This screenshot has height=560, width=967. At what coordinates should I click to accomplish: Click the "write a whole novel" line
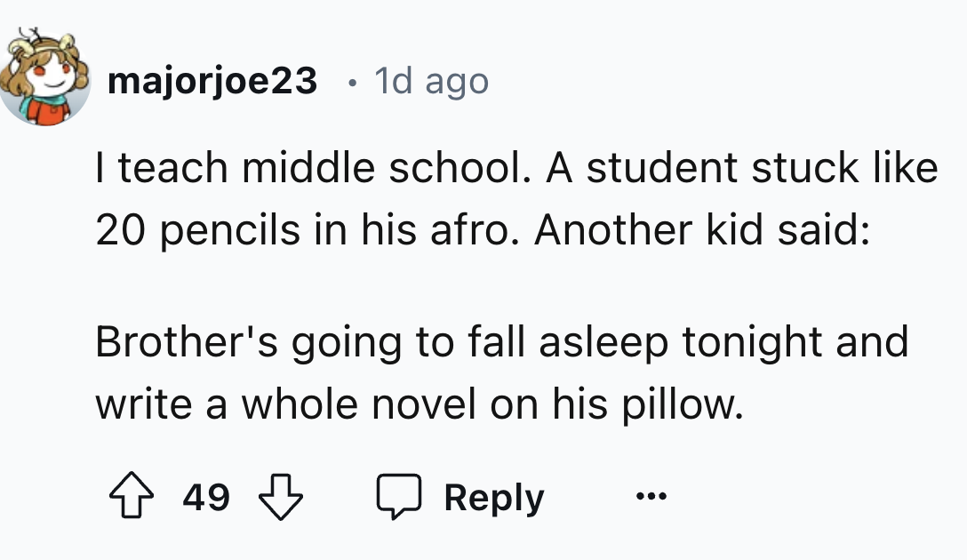coord(418,404)
